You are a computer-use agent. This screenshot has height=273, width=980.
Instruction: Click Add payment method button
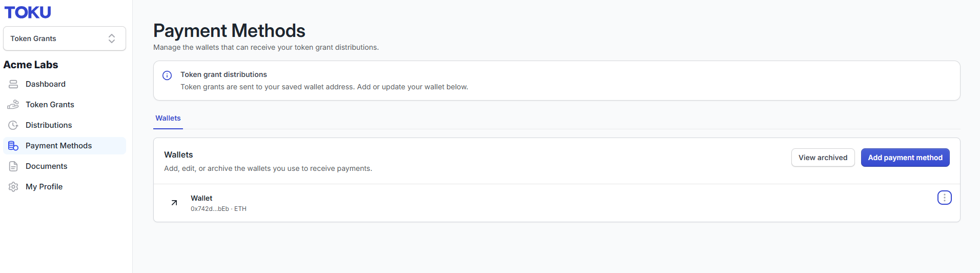[x=905, y=158]
